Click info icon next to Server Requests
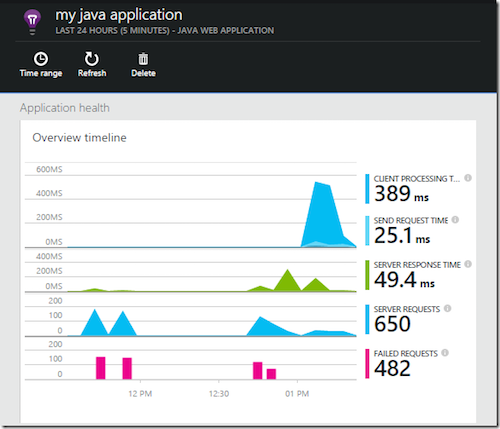 click(x=448, y=309)
